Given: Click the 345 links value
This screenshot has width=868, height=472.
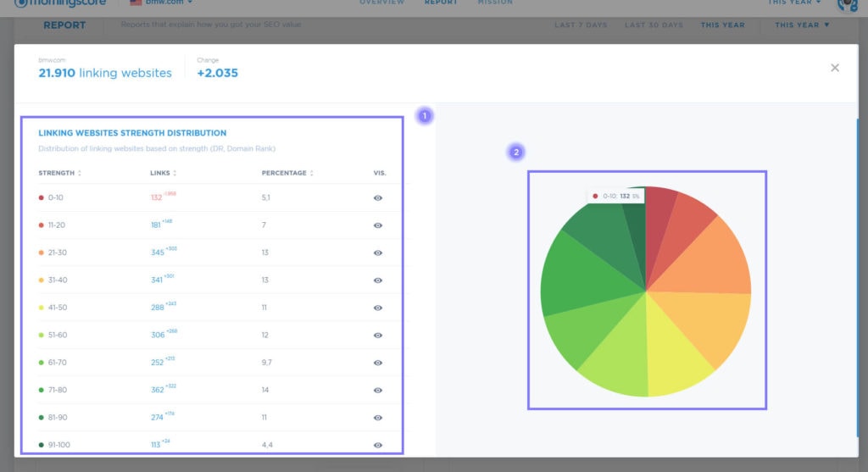Looking at the screenshot, I should (157, 253).
